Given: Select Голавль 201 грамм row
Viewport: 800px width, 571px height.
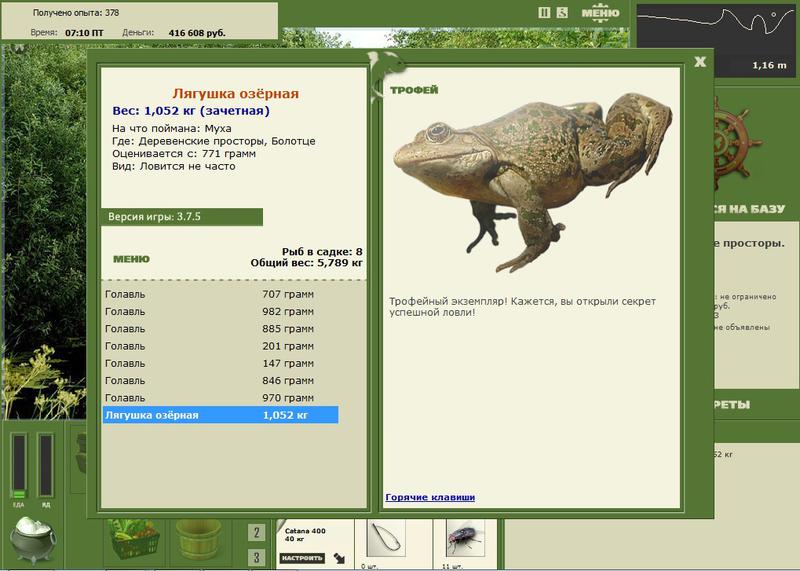Looking at the screenshot, I should pos(220,346).
